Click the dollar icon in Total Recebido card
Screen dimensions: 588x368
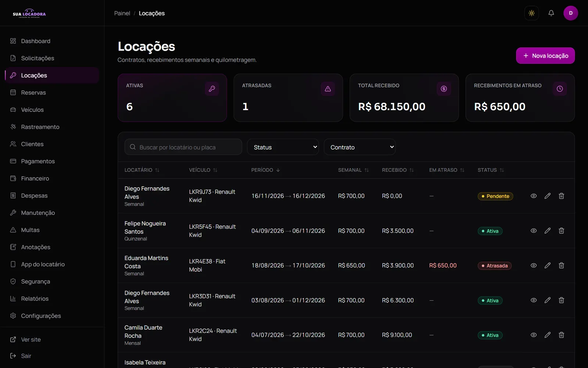tap(444, 89)
